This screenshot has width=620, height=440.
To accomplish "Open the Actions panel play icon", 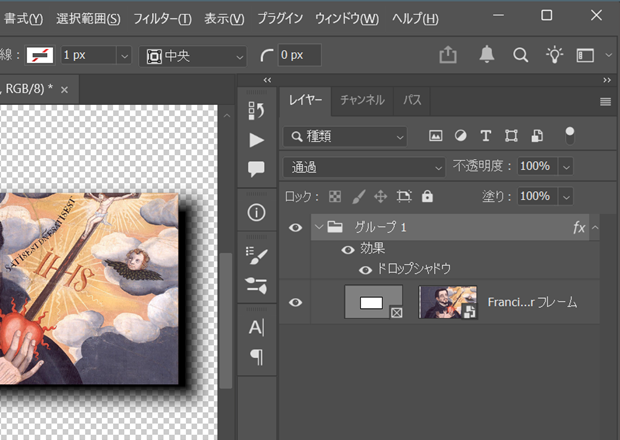I will (256, 139).
